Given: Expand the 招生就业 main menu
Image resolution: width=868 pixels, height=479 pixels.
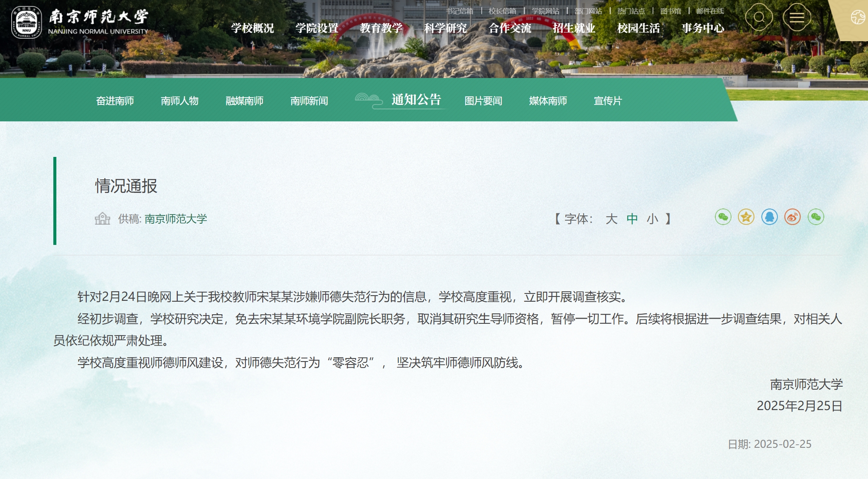Looking at the screenshot, I should pyautogui.click(x=574, y=28).
